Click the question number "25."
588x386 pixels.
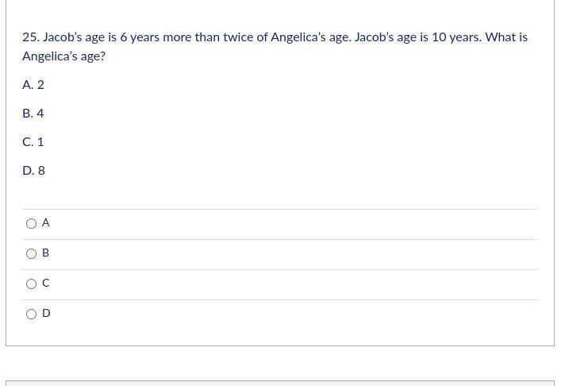[31, 37]
